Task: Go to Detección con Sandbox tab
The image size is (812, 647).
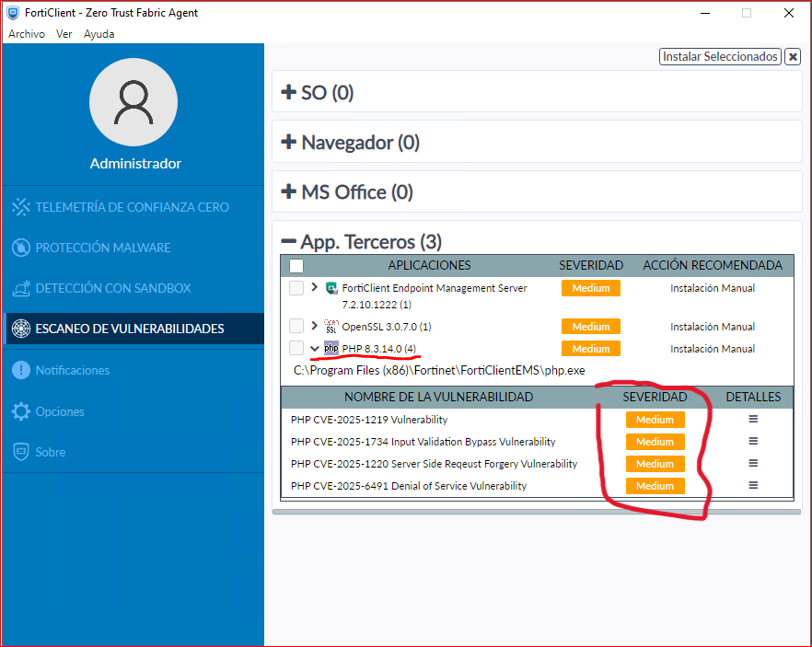Action: [x=133, y=288]
